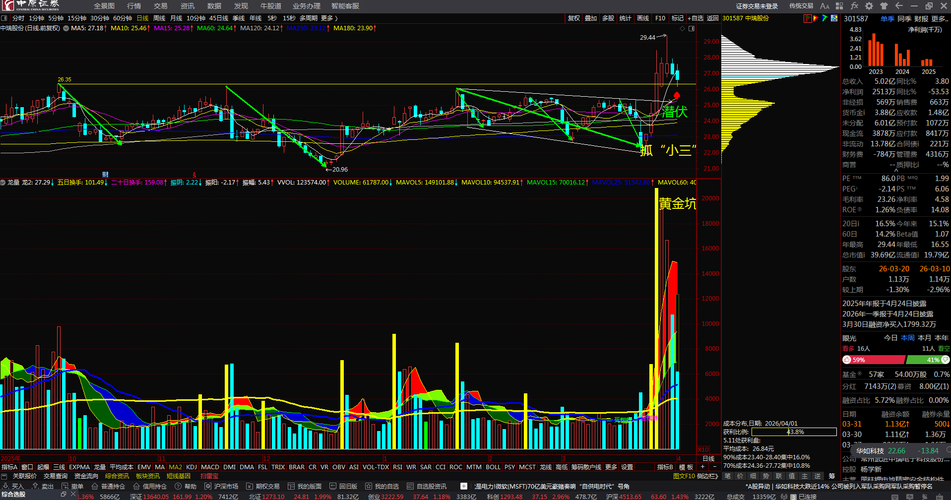Screen dimensions: 951x500
Task: Open 全景图 menu
Action: (x=104, y=5)
